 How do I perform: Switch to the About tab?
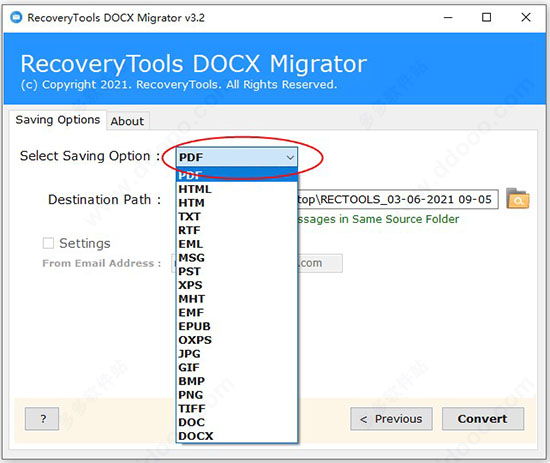click(128, 121)
